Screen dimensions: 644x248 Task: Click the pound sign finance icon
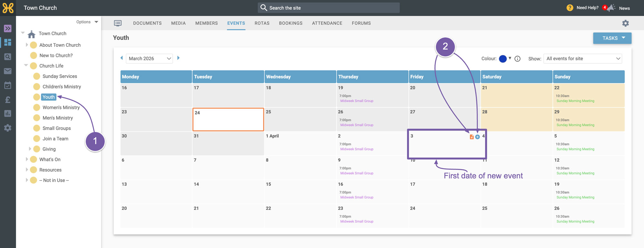8,100
